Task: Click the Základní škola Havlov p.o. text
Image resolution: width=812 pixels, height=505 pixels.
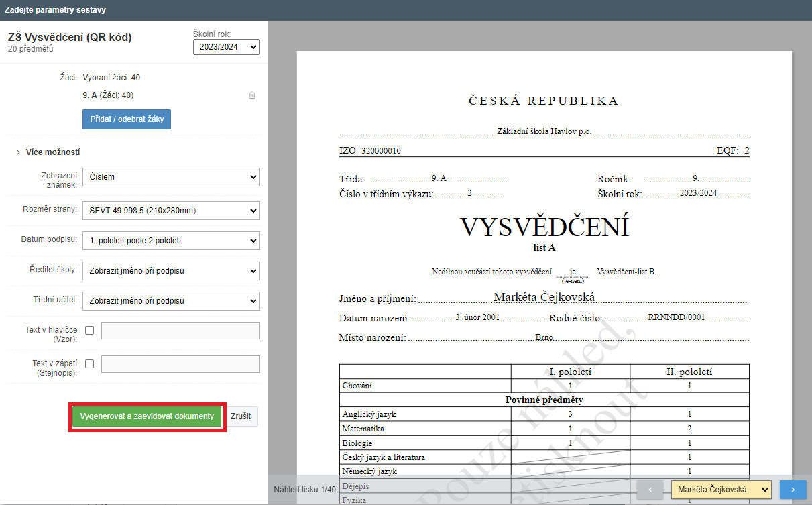Action: pyautogui.click(x=544, y=131)
